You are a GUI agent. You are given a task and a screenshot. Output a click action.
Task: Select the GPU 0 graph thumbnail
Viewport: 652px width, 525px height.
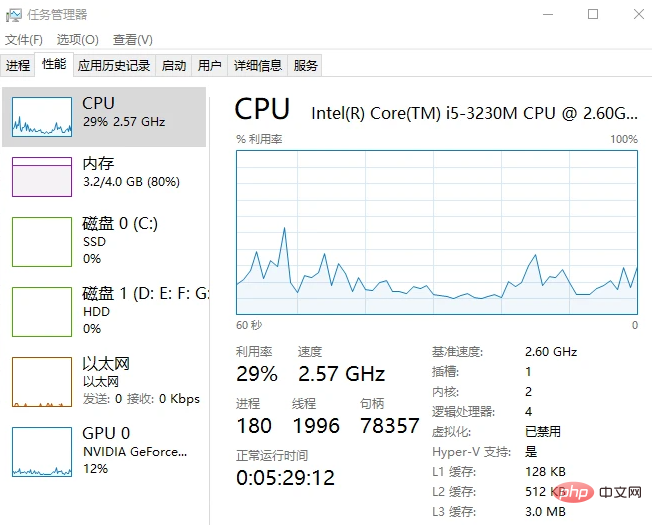coord(42,451)
